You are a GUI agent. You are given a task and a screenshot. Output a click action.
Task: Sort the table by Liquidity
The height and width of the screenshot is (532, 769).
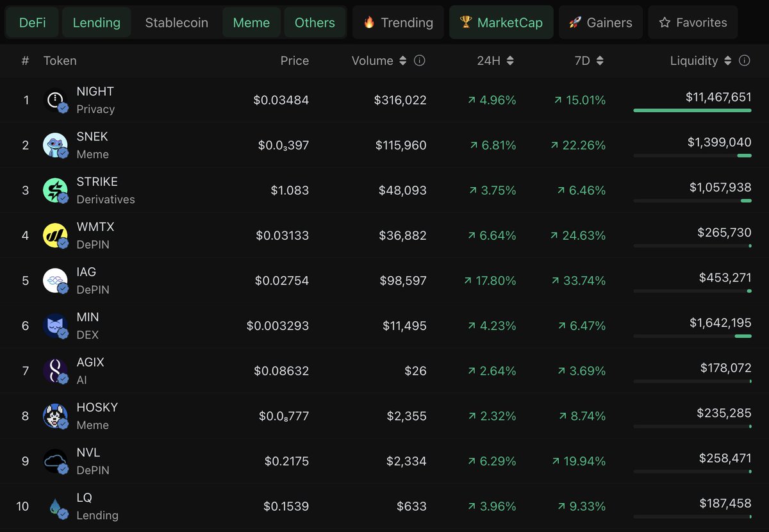point(700,61)
